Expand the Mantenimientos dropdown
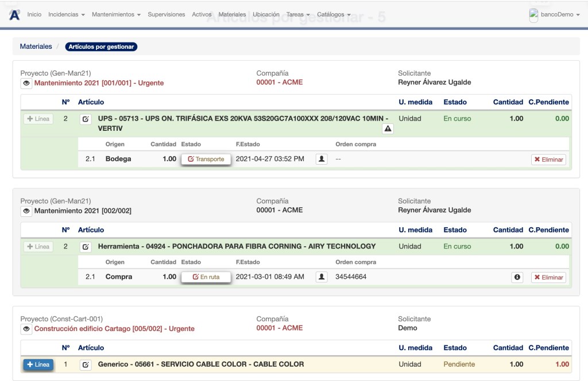Image resolution: width=588 pixels, height=381 pixels. pyautogui.click(x=116, y=14)
